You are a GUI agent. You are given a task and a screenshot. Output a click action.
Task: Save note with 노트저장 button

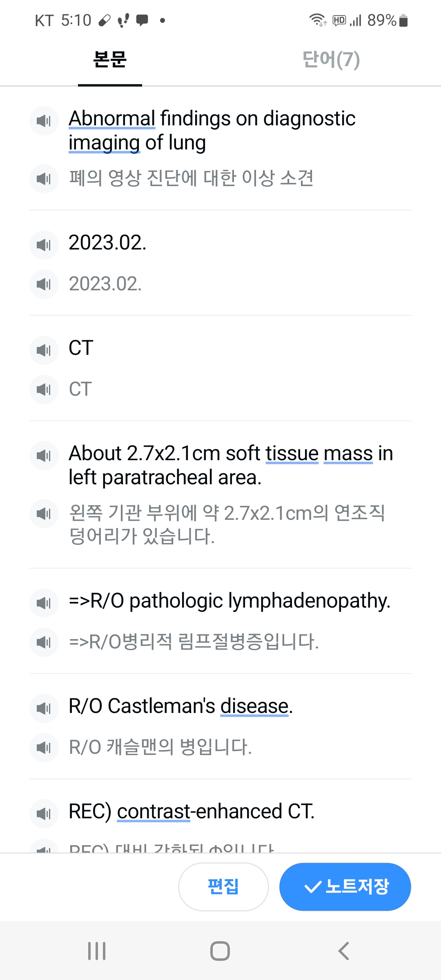coord(345,886)
